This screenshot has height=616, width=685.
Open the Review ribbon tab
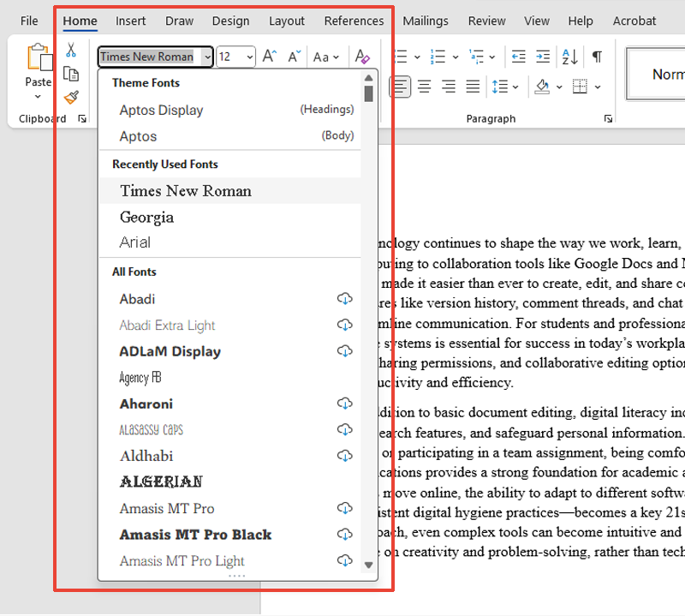[486, 21]
